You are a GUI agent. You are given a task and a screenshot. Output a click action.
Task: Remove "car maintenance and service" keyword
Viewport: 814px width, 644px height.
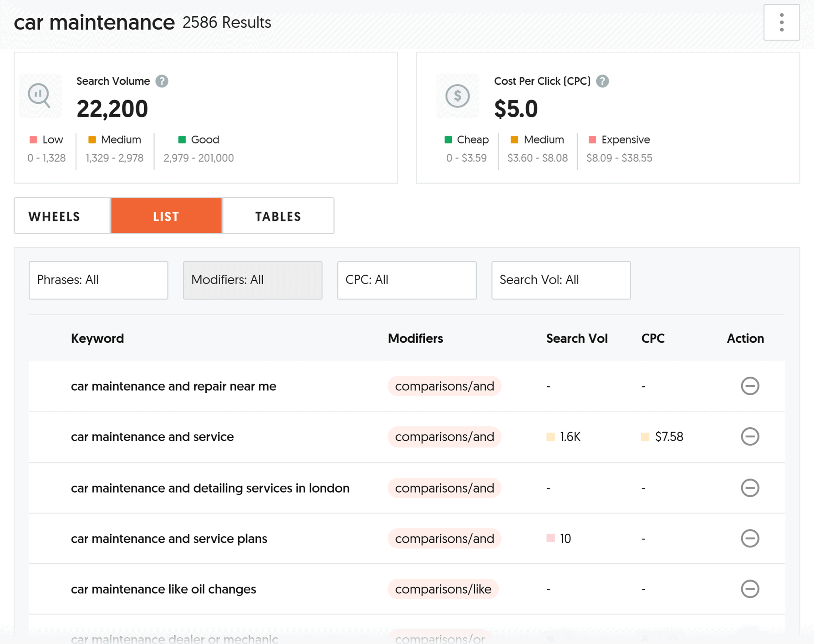(x=750, y=437)
